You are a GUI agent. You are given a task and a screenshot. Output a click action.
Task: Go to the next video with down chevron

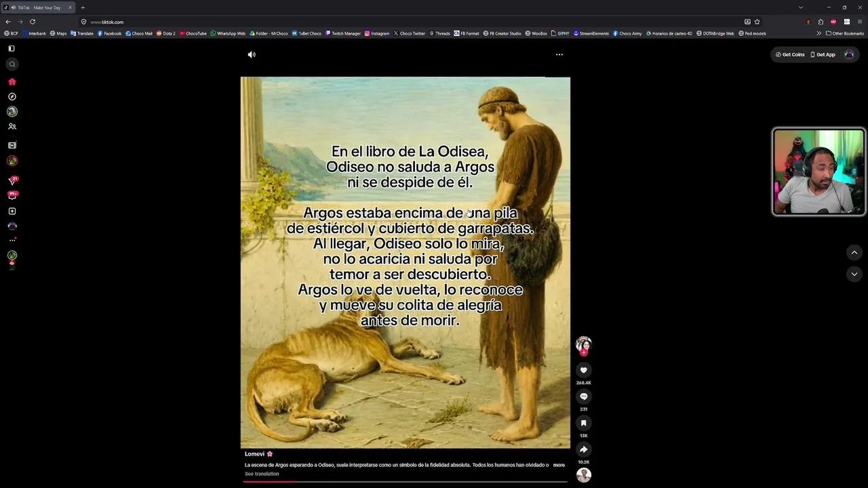point(854,274)
